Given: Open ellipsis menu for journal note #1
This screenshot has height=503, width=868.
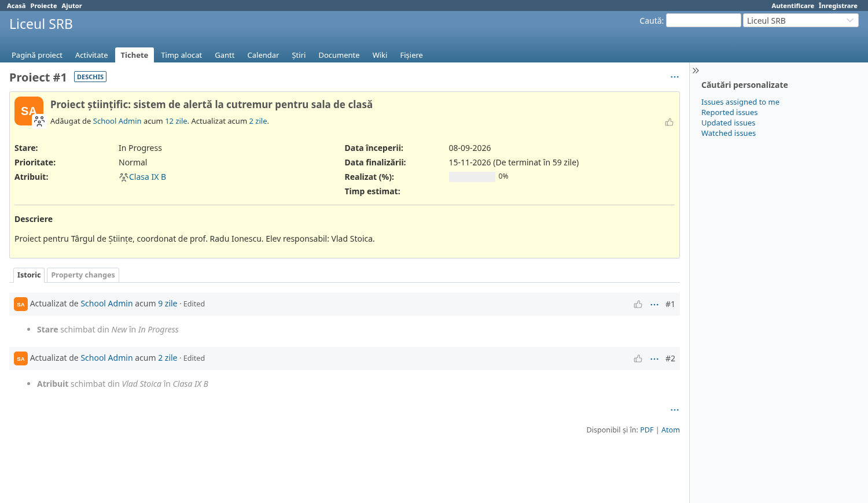Looking at the screenshot, I should (654, 304).
